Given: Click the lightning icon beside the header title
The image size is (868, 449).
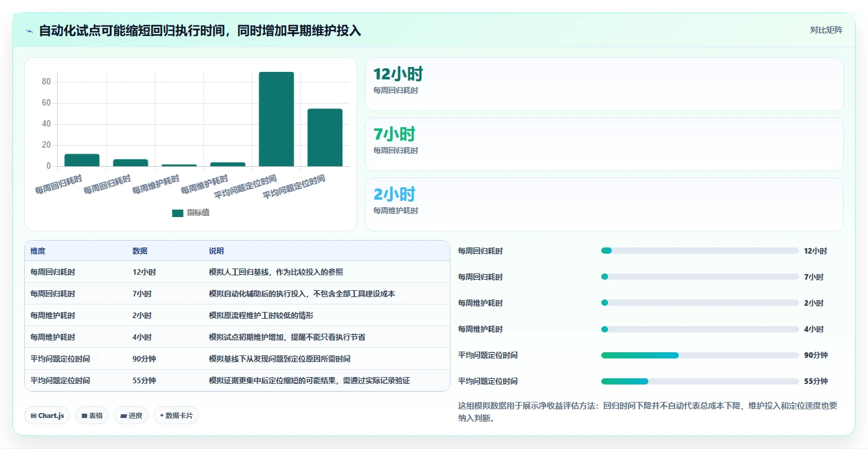Looking at the screenshot, I should point(29,31).
